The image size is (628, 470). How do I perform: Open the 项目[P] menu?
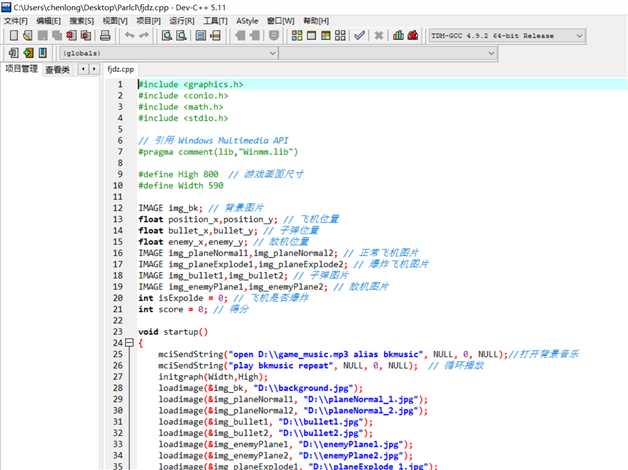[x=148, y=21]
